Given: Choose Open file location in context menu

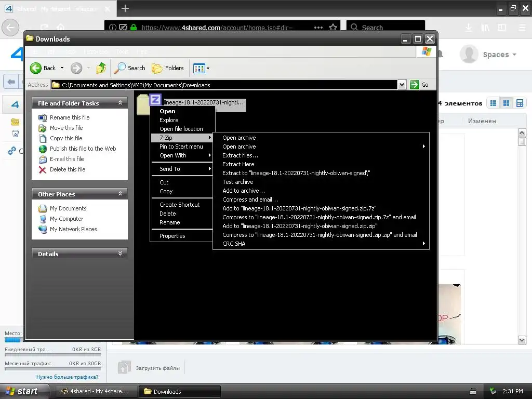Looking at the screenshot, I should tap(181, 129).
